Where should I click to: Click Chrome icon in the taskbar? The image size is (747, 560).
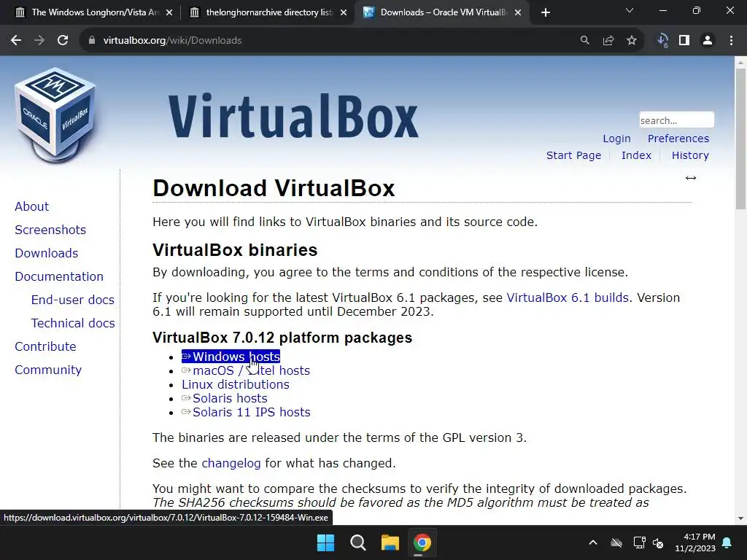point(422,542)
